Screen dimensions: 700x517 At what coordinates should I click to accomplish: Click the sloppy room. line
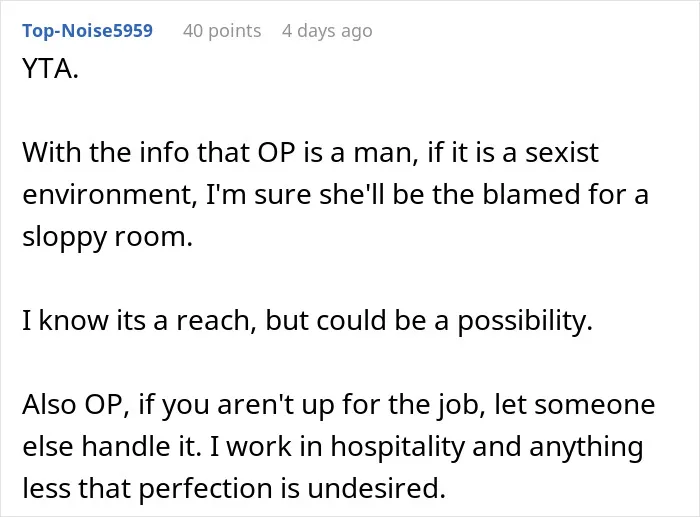click(x=108, y=237)
